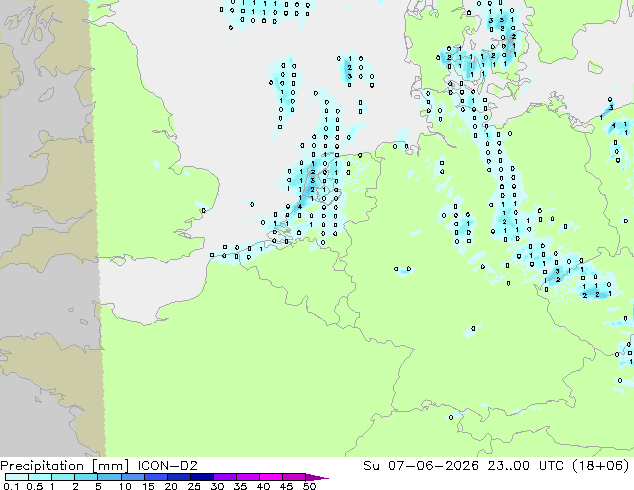Viewport: 634px width, 490px height.
Task: Click the date text 'Su 07-06-2026'
Action: (421, 466)
